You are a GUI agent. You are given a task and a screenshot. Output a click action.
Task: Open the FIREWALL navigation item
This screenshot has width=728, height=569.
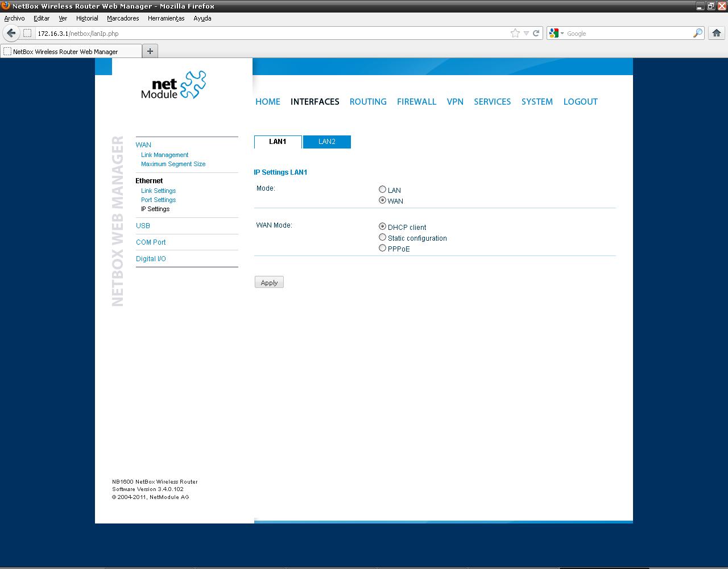coord(416,102)
